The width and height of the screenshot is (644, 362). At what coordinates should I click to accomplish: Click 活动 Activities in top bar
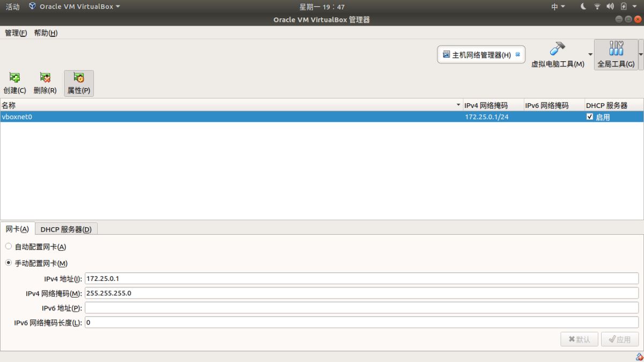coord(12,6)
